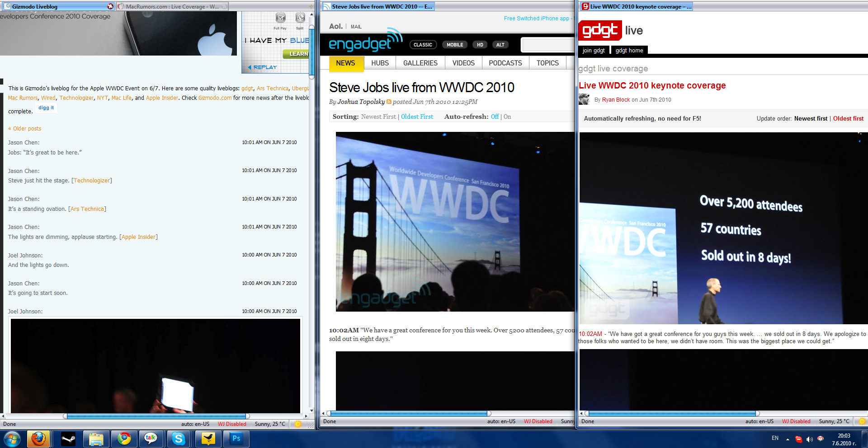Viewport: 868px width, 448px height.
Task: Set Engadget auto-refresh to Off
Action: [x=495, y=117]
